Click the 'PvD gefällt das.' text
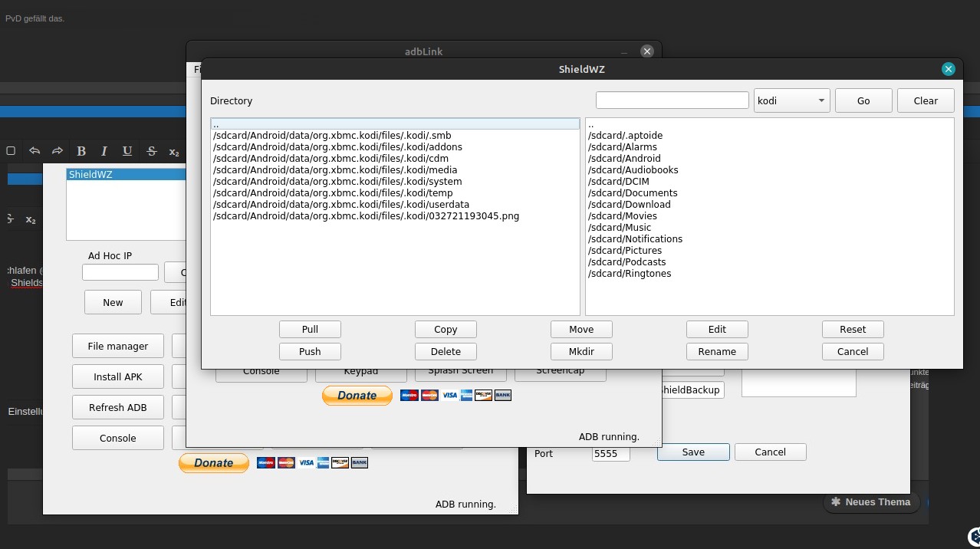The image size is (980, 549). [35, 18]
